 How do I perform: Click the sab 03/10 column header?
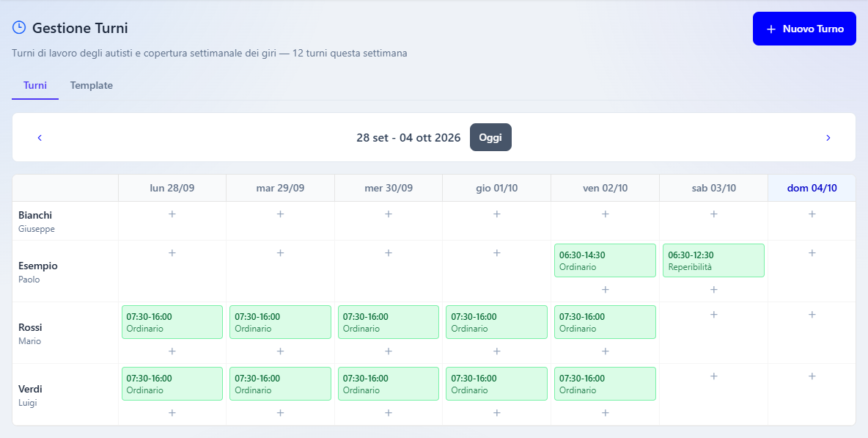(714, 189)
